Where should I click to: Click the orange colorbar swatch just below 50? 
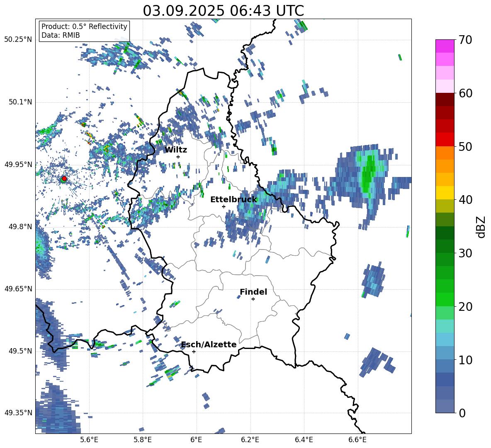445,153
